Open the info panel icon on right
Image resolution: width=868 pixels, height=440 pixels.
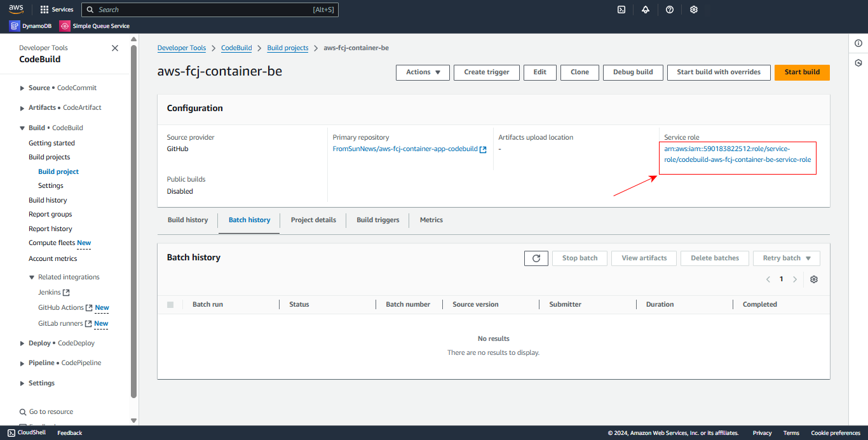[x=858, y=43]
